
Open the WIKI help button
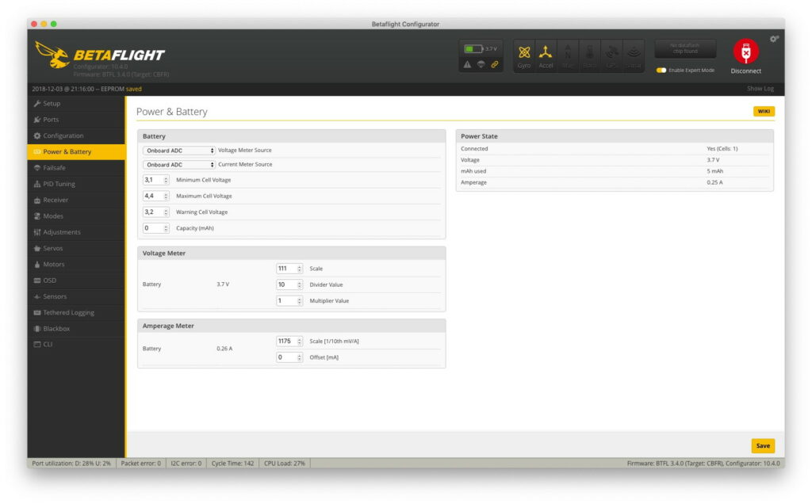764,112
